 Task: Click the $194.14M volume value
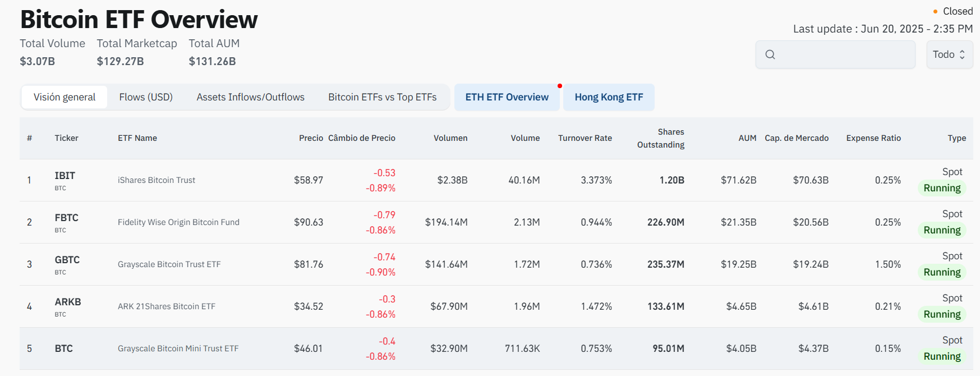pos(446,222)
